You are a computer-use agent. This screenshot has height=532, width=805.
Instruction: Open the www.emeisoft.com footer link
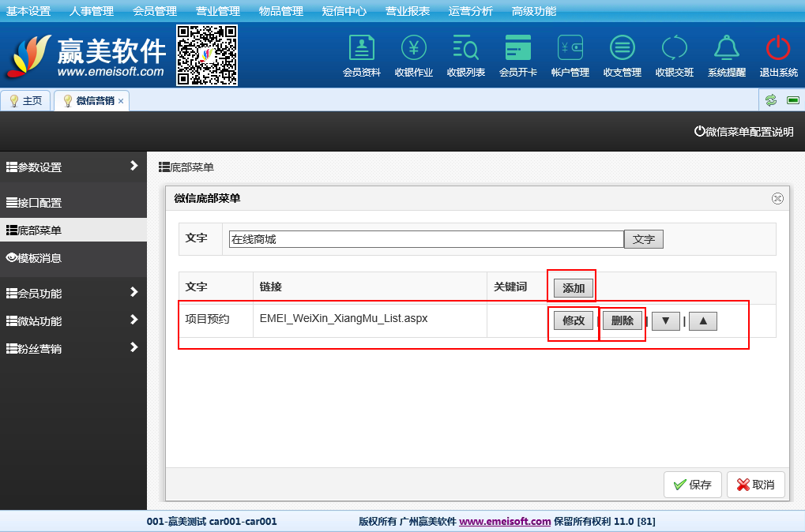point(504,521)
